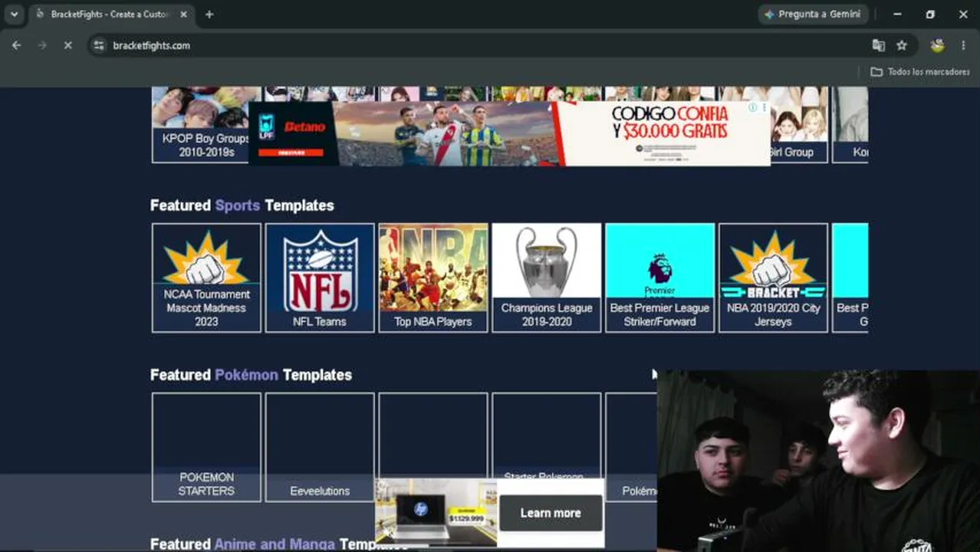Open NCAA Tournament Mascot Madness 2023 template
Image resolution: width=980 pixels, height=552 pixels.
pos(206,278)
